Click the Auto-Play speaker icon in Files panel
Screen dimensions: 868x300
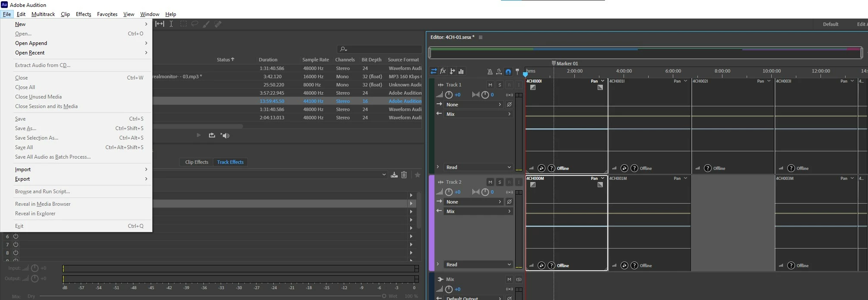(x=225, y=135)
